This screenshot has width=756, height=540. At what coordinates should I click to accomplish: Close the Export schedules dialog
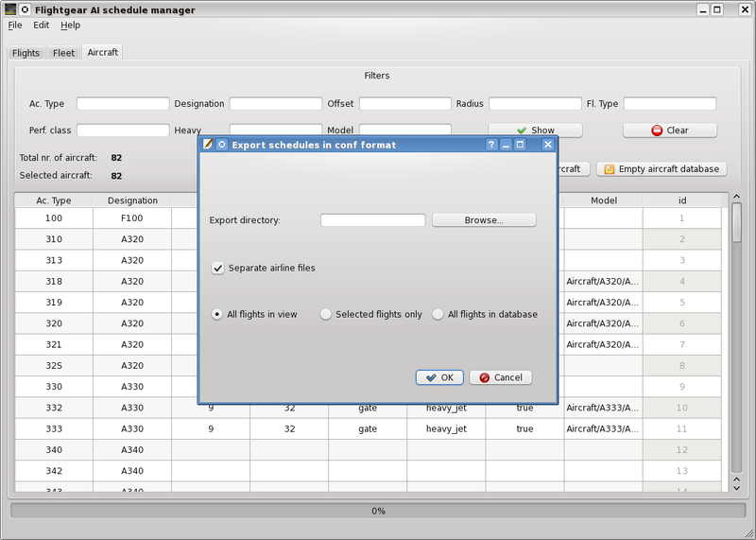click(548, 145)
